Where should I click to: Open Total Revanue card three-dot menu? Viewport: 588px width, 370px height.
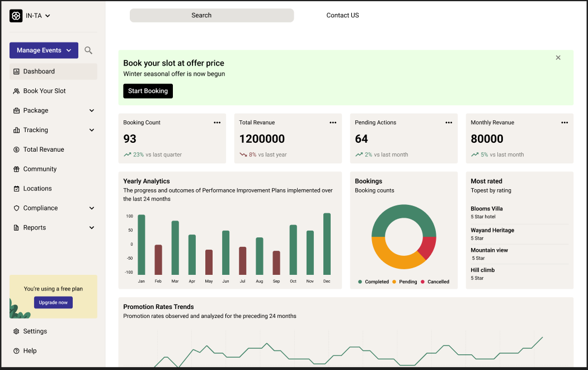[333, 123]
